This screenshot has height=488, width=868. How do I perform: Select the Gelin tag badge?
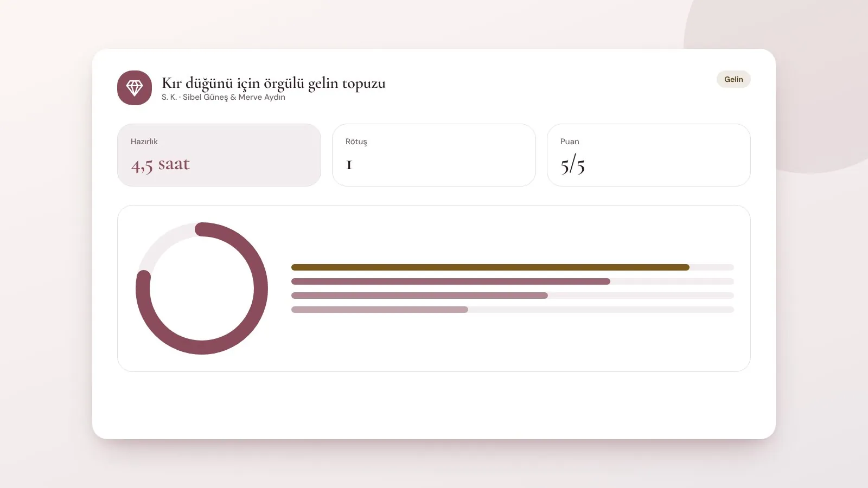tap(733, 79)
